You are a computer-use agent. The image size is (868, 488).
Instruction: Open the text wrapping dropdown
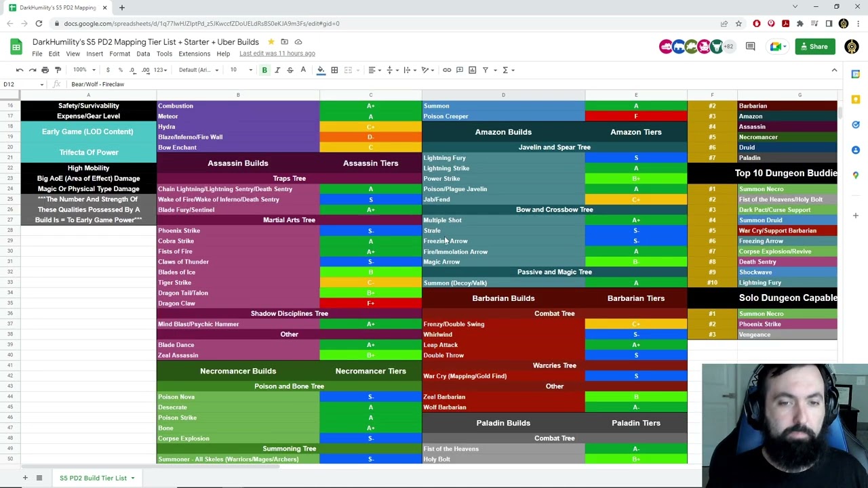click(409, 70)
